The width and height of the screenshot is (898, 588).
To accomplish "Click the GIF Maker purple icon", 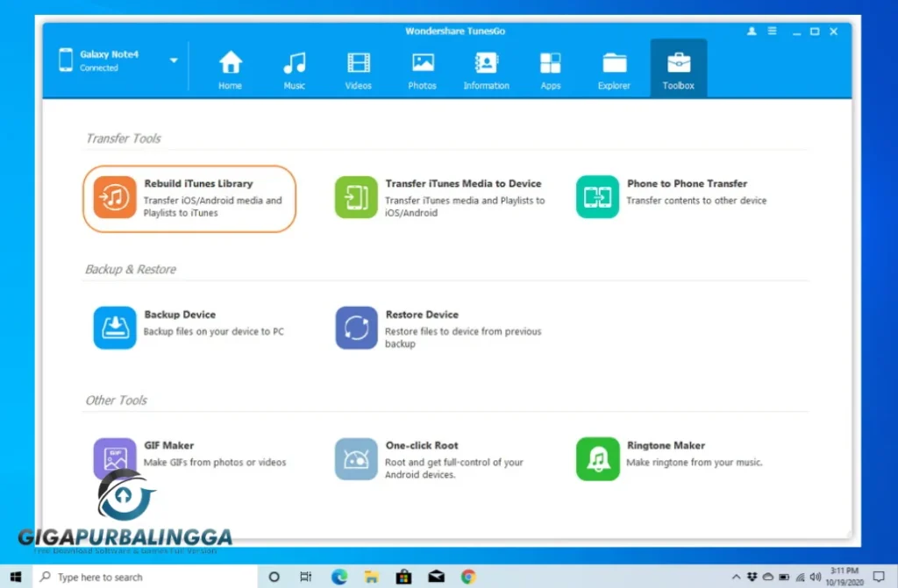I will click(114, 458).
